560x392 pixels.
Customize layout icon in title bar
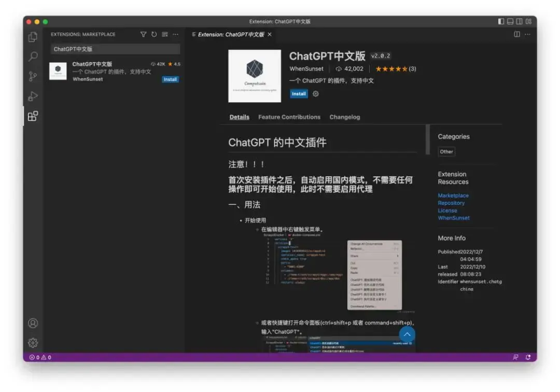click(528, 21)
